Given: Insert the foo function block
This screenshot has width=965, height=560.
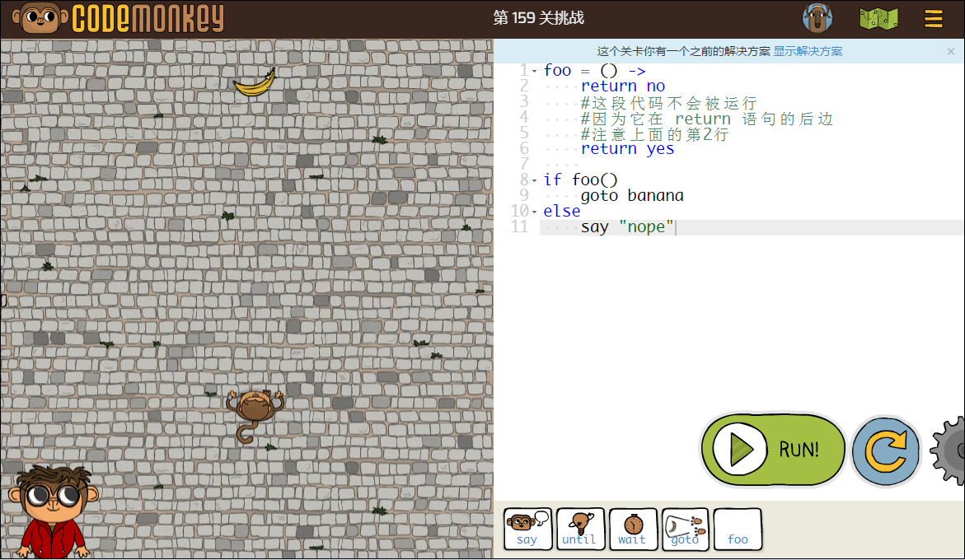Looking at the screenshot, I should [738, 529].
